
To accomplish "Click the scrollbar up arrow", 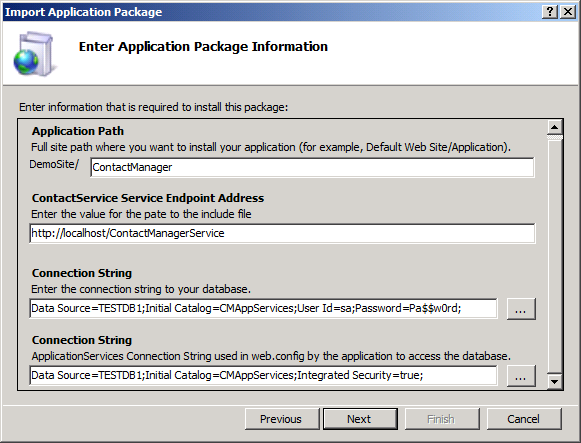I will (x=554, y=128).
